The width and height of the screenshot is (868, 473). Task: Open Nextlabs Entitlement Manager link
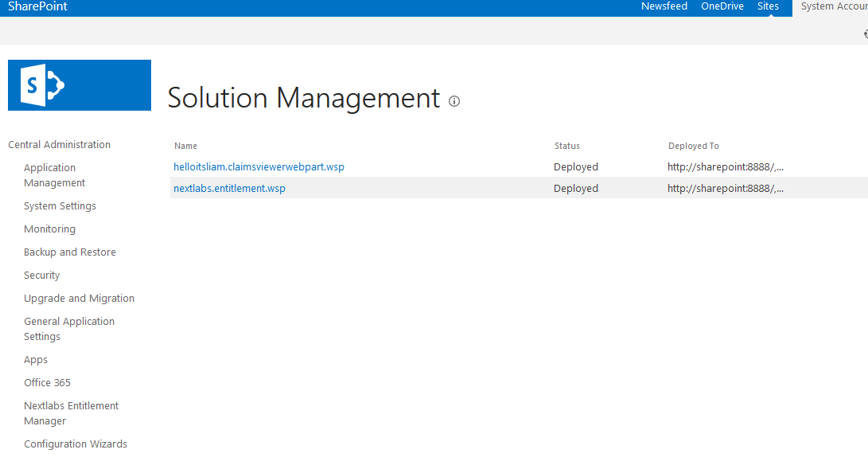click(x=71, y=413)
